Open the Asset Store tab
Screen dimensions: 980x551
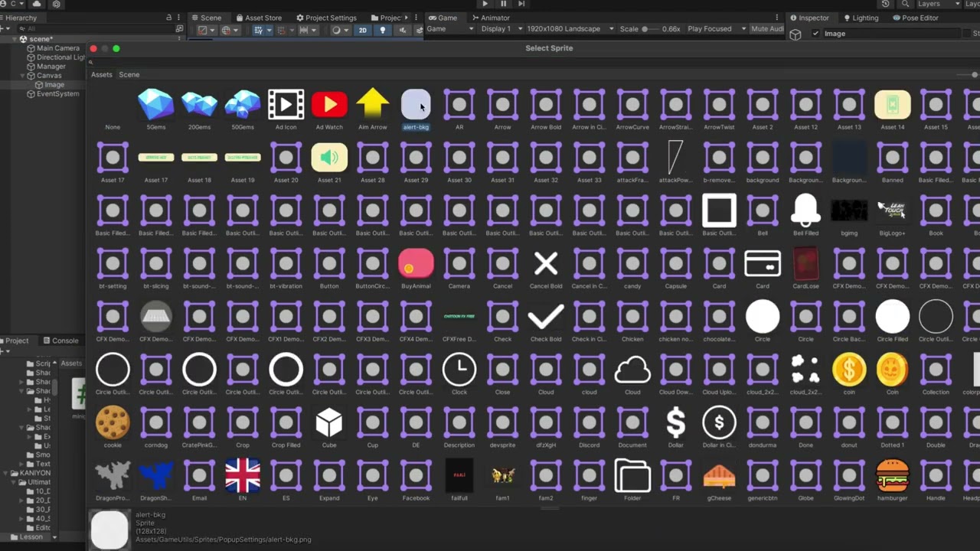(x=258, y=18)
